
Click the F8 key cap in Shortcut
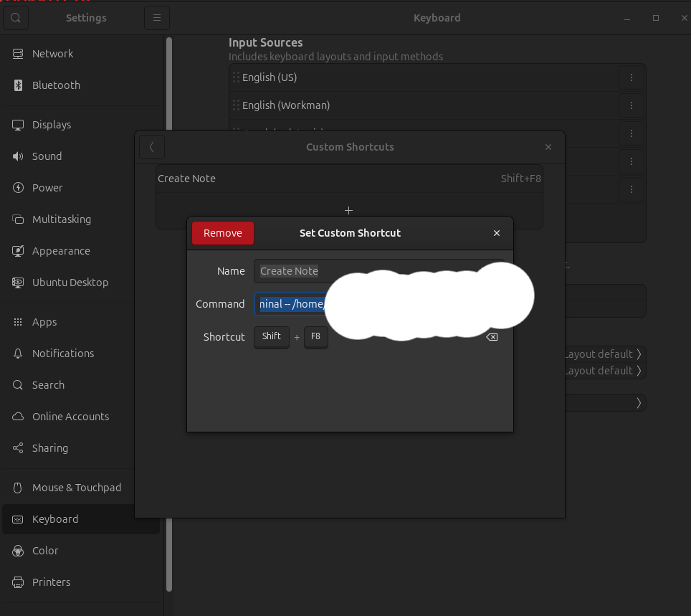coord(315,337)
